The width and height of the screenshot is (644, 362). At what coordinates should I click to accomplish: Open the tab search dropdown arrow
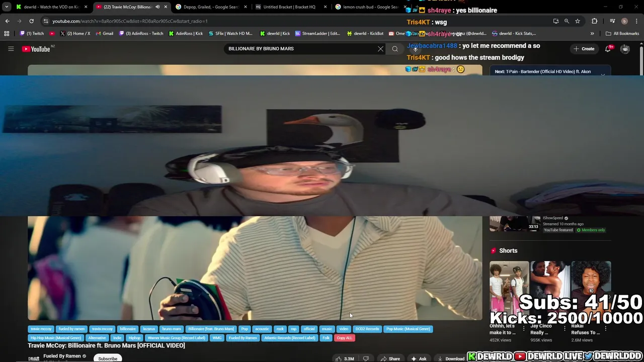tap(7, 7)
